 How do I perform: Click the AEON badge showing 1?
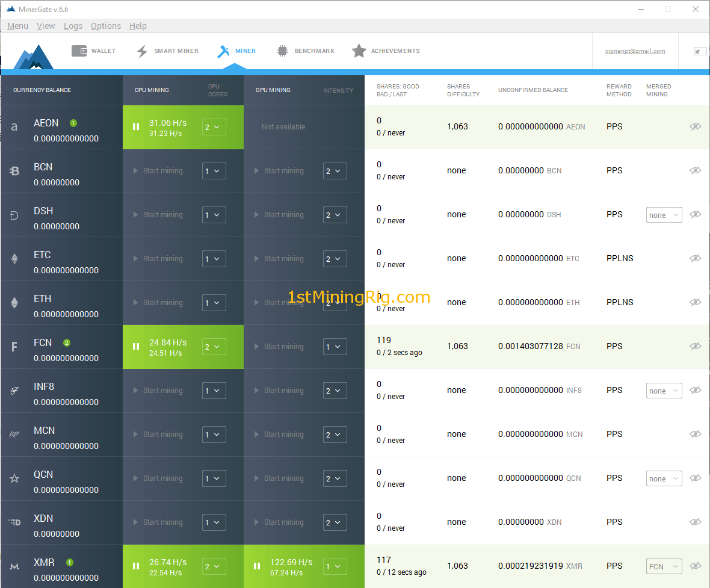coord(73,123)
